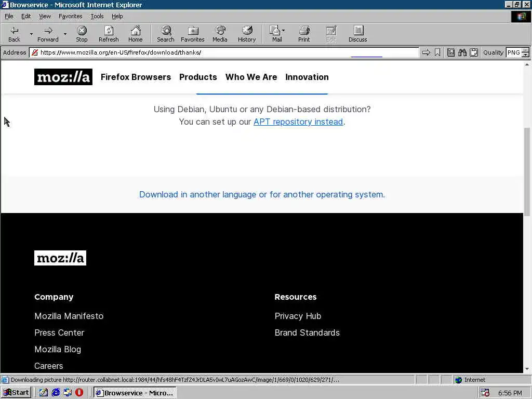Open the File menu
532x399 pixels.
point(9,16)
